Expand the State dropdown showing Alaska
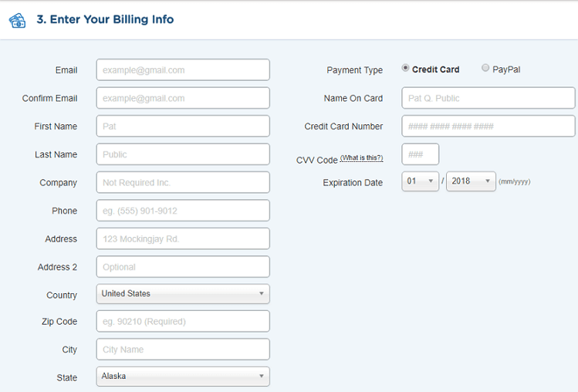Screen dimensions: 578x392 [183, 376]
